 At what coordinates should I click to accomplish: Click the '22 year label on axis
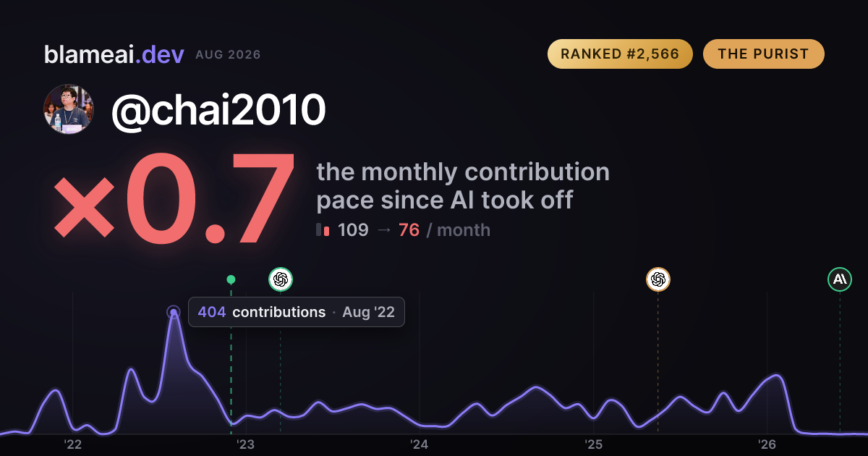point(72,444)
